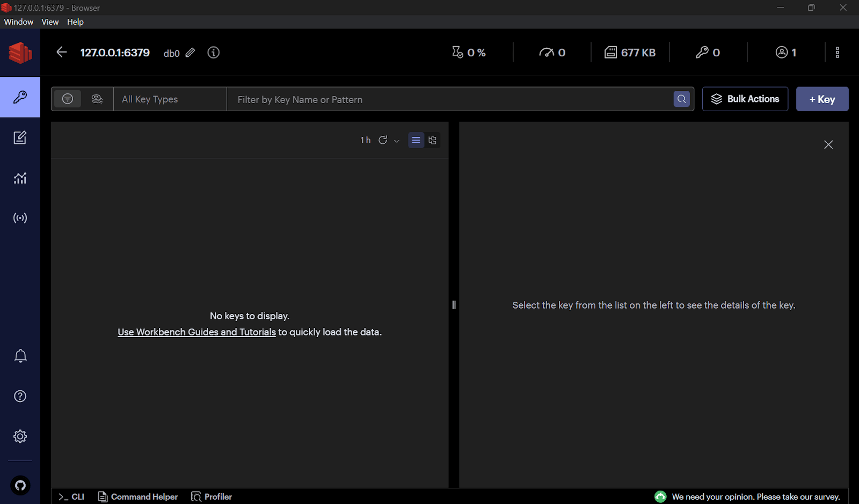The image size is (859, 504).
Task: Open the Pub/Sub page in sidebar
Action: pyautogui.click(x=20, y=218)
